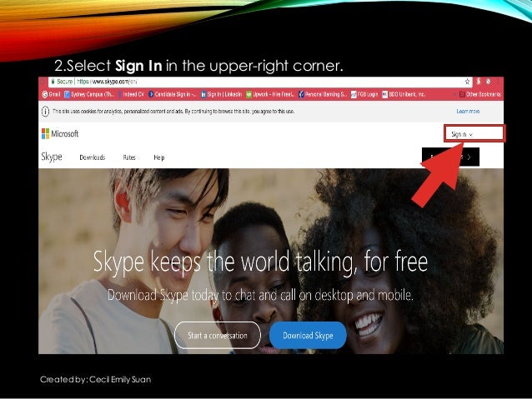Screen dimensions: 532x399
Task: Open the Sign in dropdown
Action: point(462,134)
